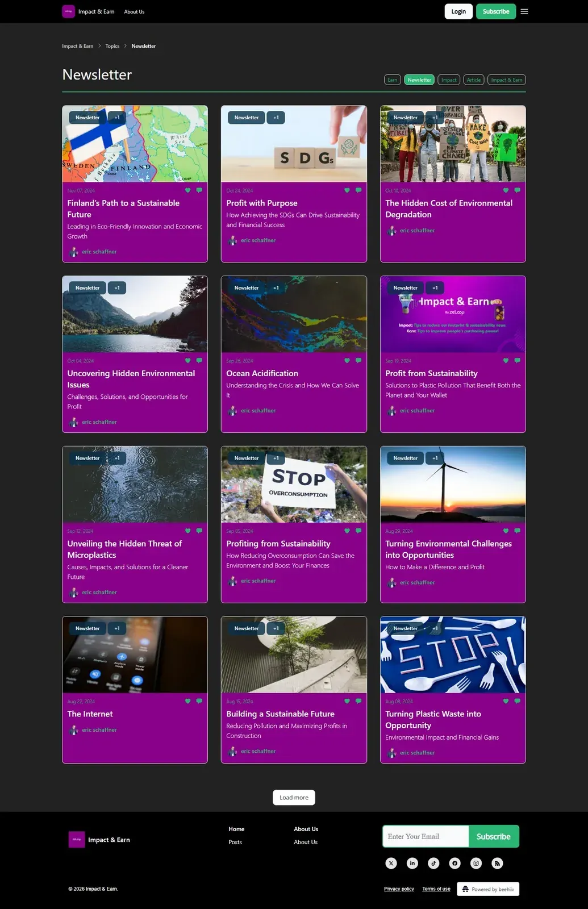Viewport: 588px width, 909px height.
Task: Click the Load more button
Action: [x=294, y=797]
